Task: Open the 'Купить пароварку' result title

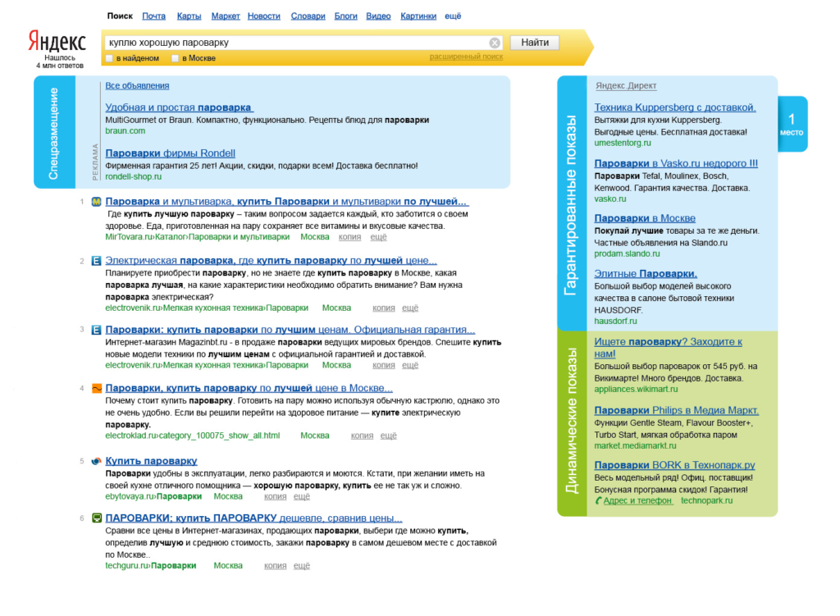Action: click(151, 461)
